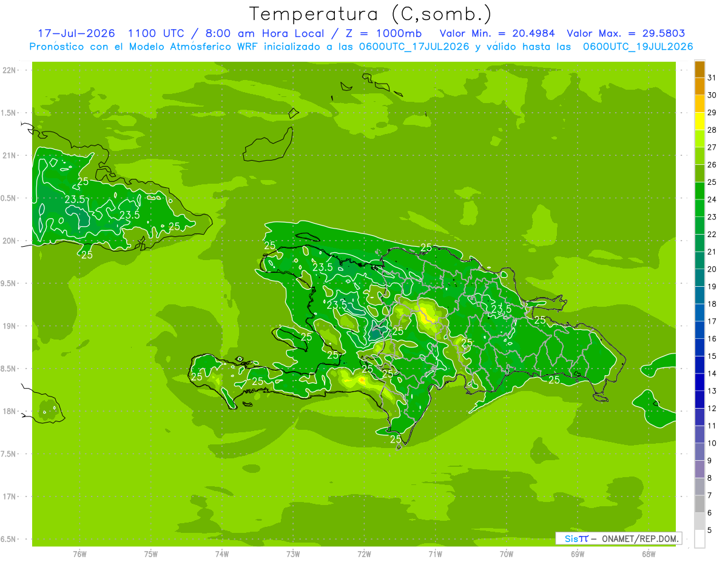Click the "SisTT – ONAMET/REP.DOM." credit box
The height and width of the screenshot is (562, 728).
click(x=618, y=538)
